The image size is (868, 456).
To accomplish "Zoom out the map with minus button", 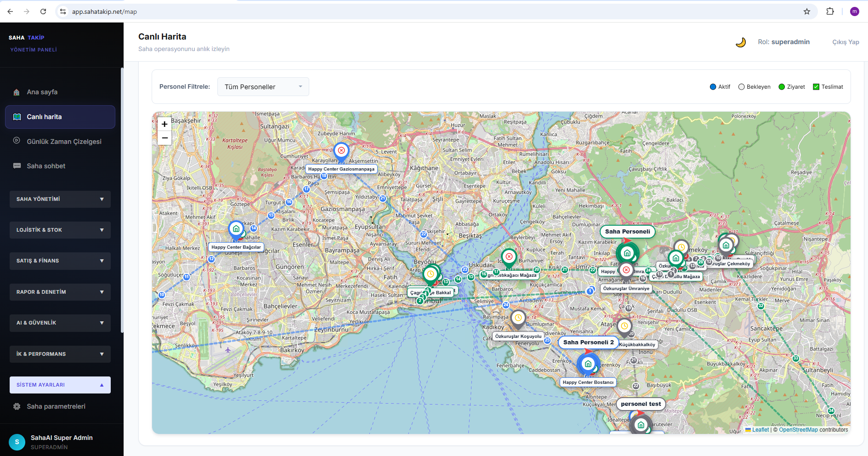I will tap(165, 138).
